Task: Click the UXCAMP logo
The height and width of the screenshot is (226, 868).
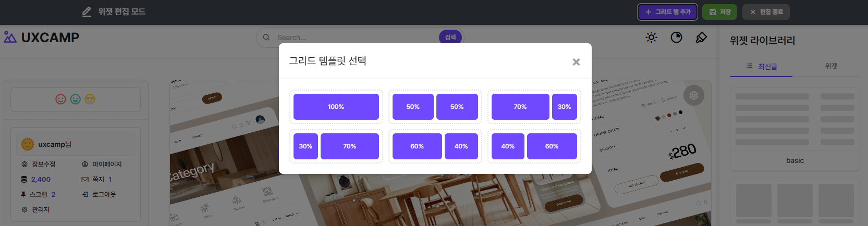Action: [42, 37]
